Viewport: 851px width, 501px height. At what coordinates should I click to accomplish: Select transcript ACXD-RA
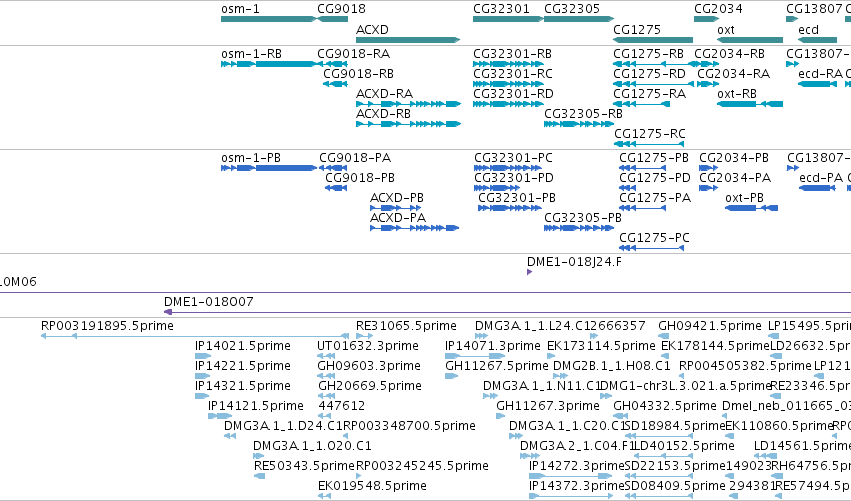pos(408,104)
